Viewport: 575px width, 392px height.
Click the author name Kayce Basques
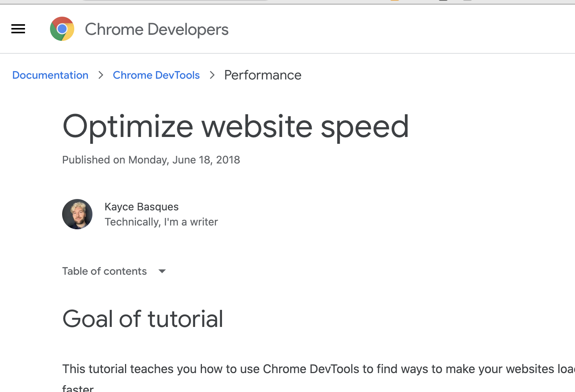click(x=141, y=207)
